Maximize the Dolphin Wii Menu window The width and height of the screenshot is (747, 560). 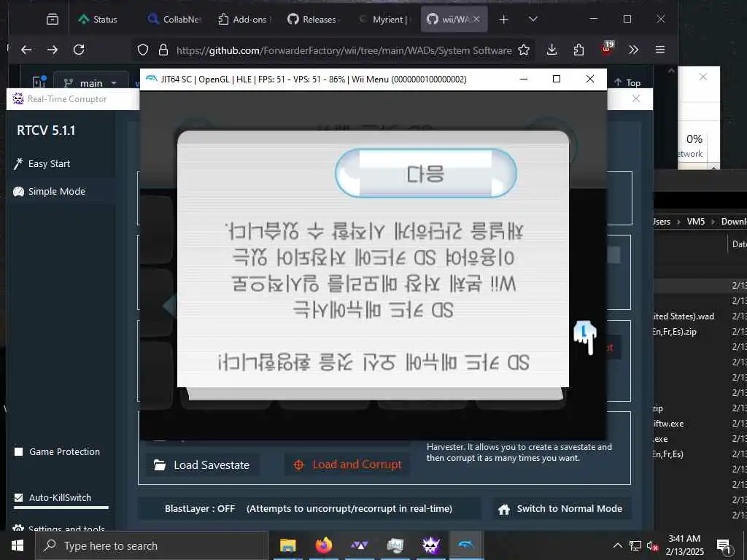[557, 79]
